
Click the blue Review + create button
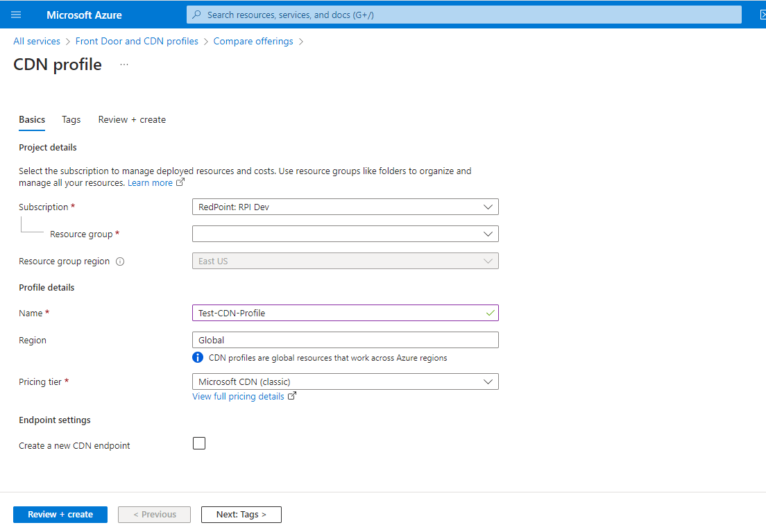[x=60, y=515]
